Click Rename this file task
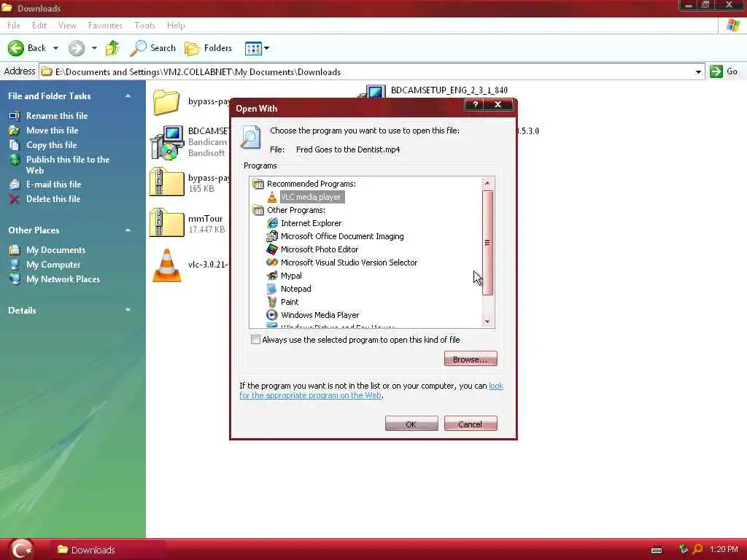The height and width of the screenshot is (560, 747). (x=57, y=116)
